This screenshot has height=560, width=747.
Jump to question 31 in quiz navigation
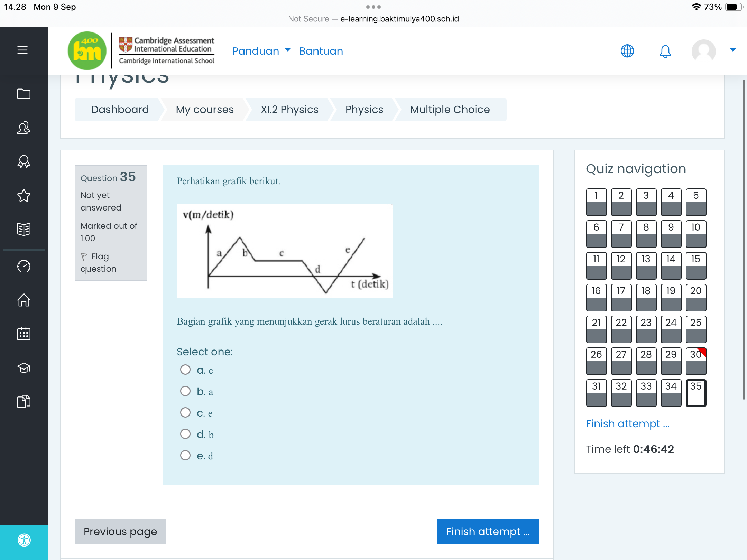pos(596,393)
